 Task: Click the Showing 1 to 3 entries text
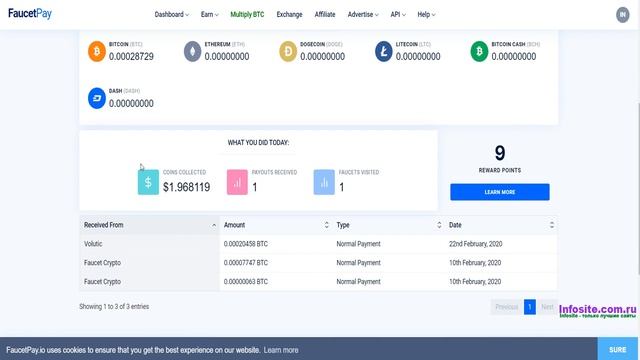(114, 307)
